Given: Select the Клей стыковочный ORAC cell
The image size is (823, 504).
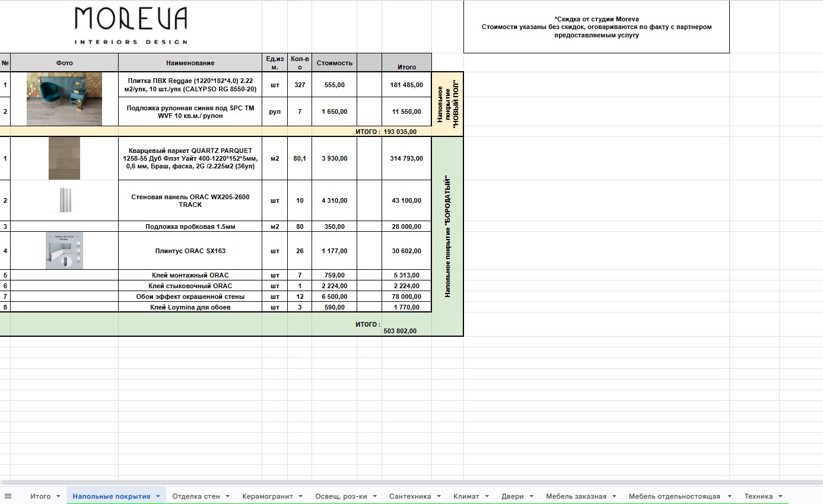Looking at the screenshot, I should 190,286.
